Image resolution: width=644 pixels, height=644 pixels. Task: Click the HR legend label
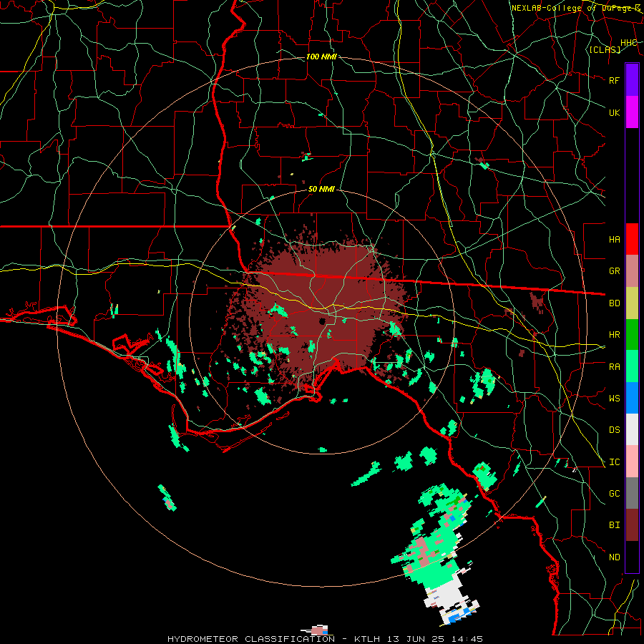(x=614, y=335)
